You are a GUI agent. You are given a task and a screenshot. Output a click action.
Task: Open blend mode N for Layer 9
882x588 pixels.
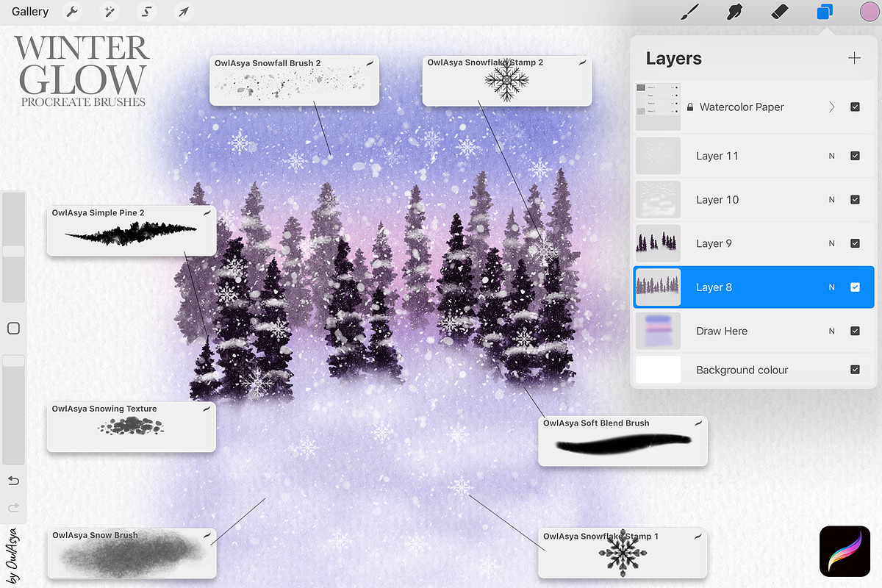(x=832, y=243)
